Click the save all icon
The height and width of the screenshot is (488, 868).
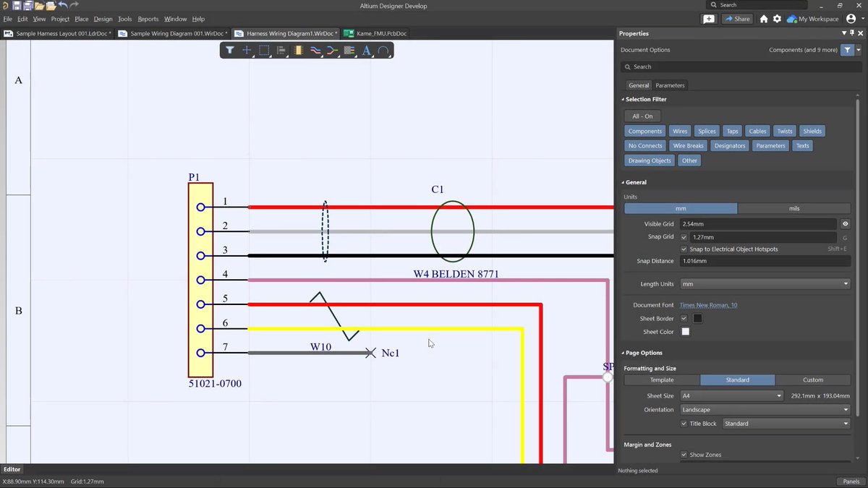[28, 6]
